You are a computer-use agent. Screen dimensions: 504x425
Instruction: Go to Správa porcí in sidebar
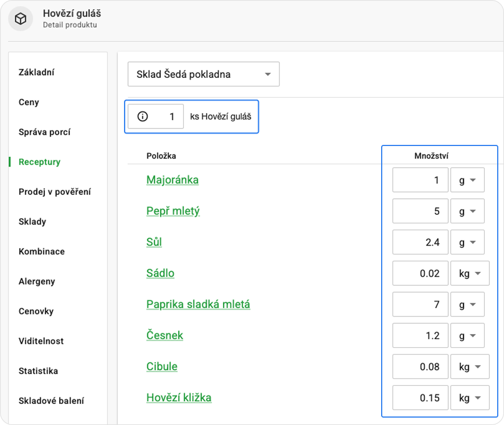[x=44, y=132]
